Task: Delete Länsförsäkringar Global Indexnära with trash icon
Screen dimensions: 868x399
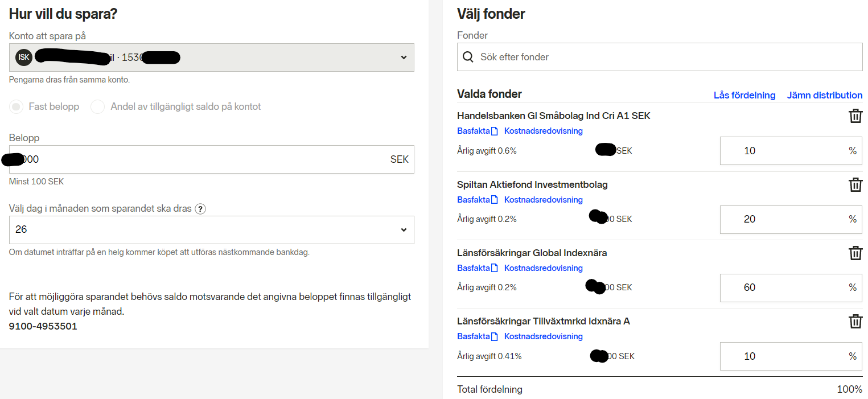Action: 855,253
